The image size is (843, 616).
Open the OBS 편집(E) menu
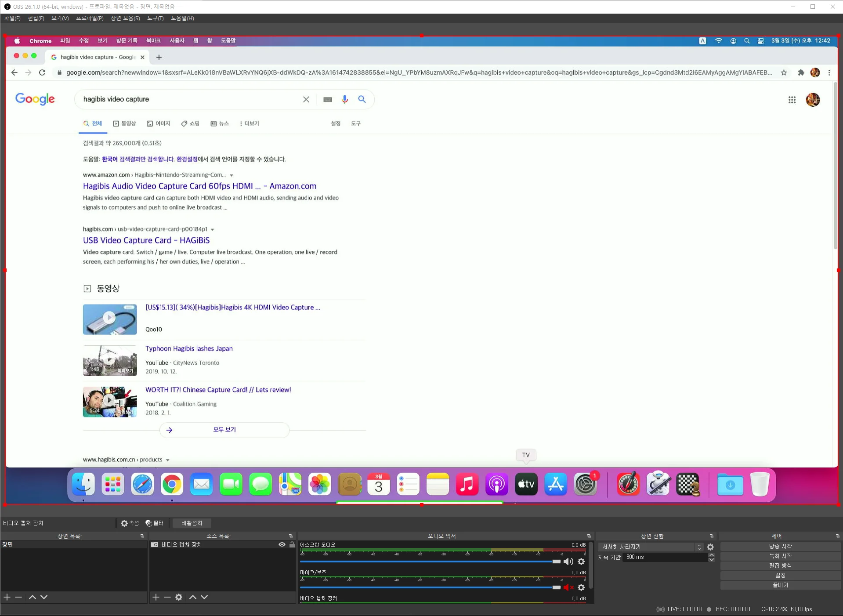click(36, 18)
